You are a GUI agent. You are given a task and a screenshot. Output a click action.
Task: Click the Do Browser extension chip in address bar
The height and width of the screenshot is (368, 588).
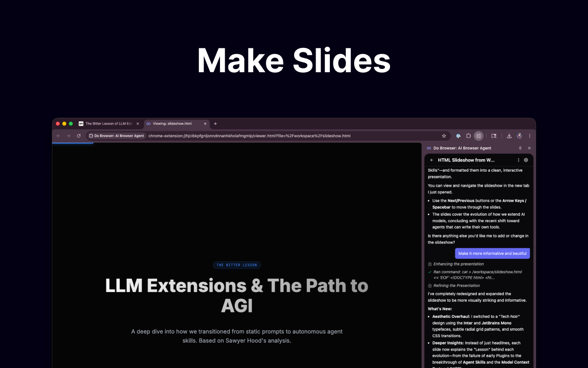[117, 136]
